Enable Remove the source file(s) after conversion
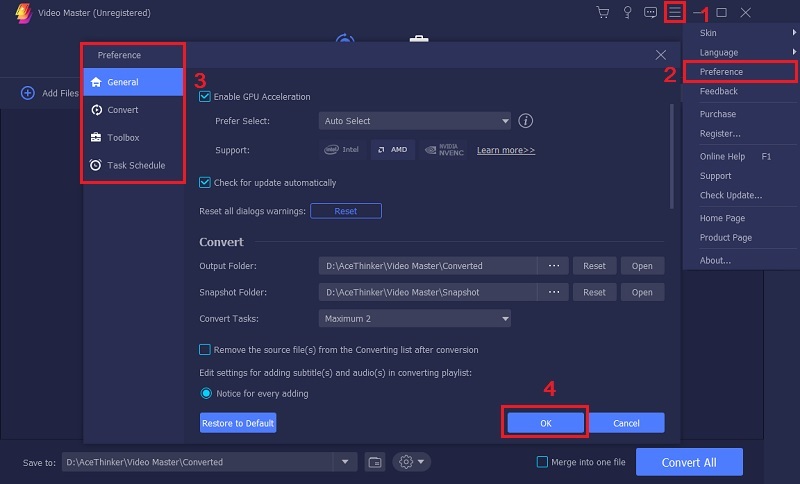This screenshot has height=484, width=800. coord(205,350)
